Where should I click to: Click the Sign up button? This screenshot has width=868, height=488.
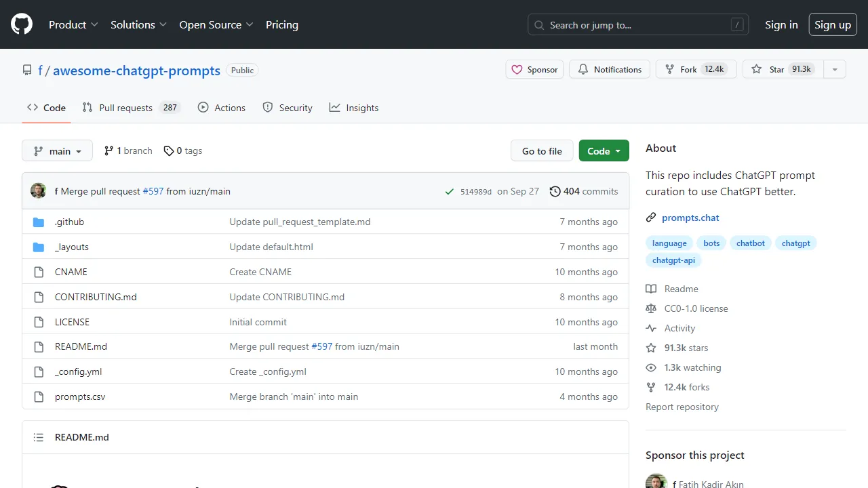tap(833, 24)
